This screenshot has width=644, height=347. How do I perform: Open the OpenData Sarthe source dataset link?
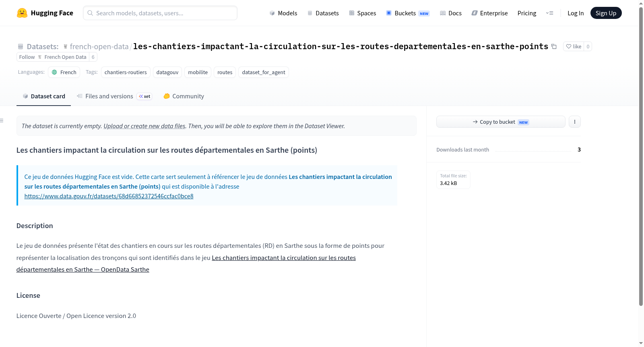[x=186, y=264]
